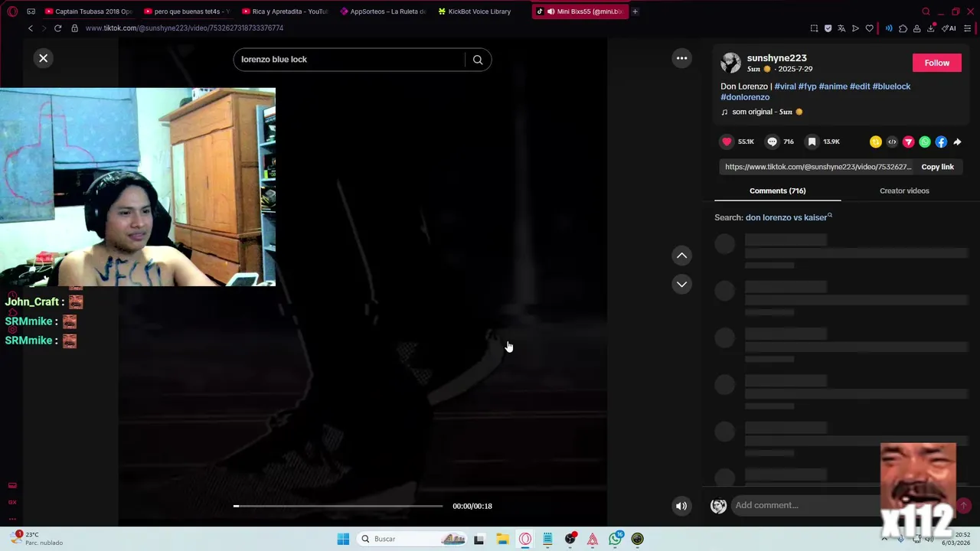
Task: Get embed code with the </> icon
Action: (x=892, y=142)
